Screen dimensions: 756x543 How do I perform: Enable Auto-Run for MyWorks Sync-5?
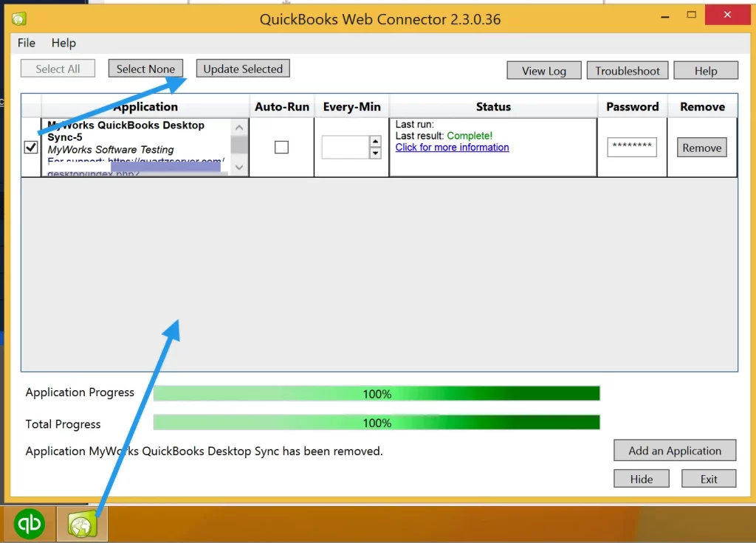[x=281, y=147]
